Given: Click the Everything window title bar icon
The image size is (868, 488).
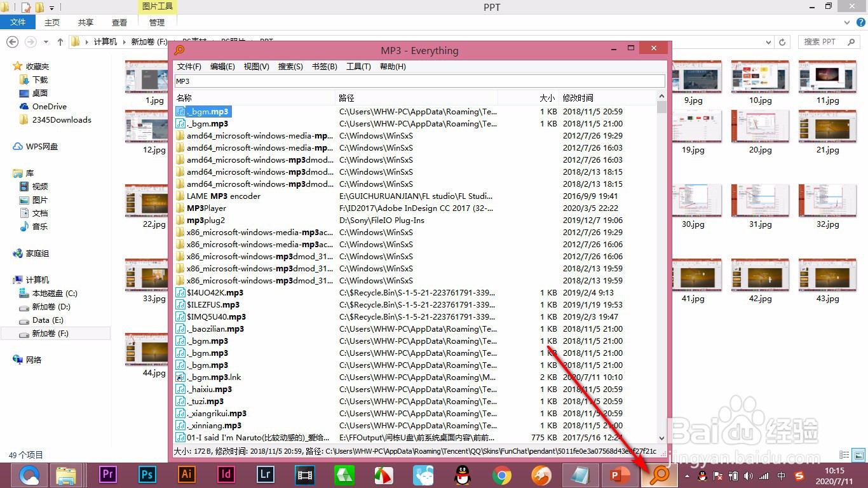Looking at the screenshot, I should [180, 50].
